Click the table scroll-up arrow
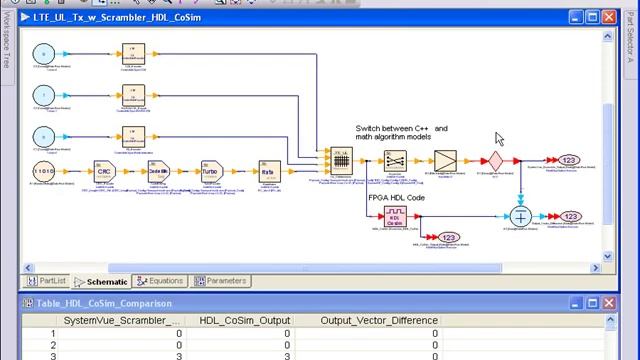Viewport: 640px width, 360px height. coord(611,320)
